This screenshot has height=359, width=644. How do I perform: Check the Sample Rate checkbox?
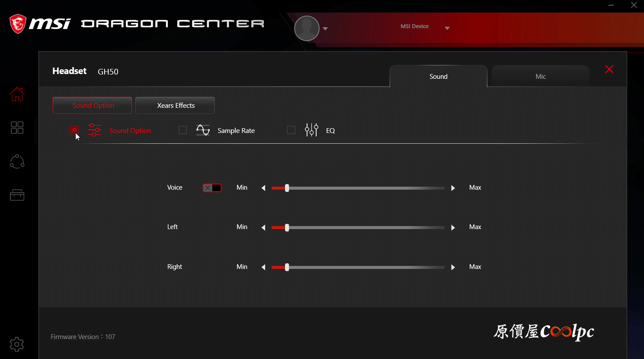(183, 130)
